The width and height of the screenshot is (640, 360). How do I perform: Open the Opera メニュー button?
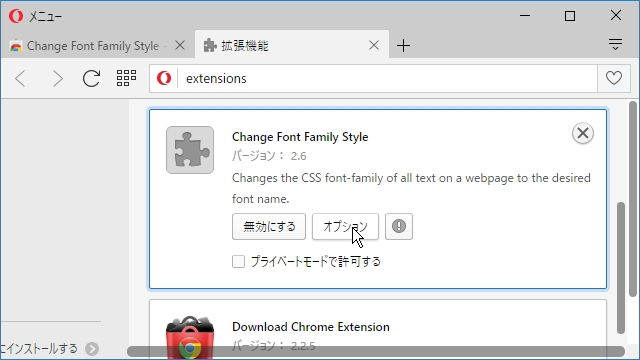point(35,16)
